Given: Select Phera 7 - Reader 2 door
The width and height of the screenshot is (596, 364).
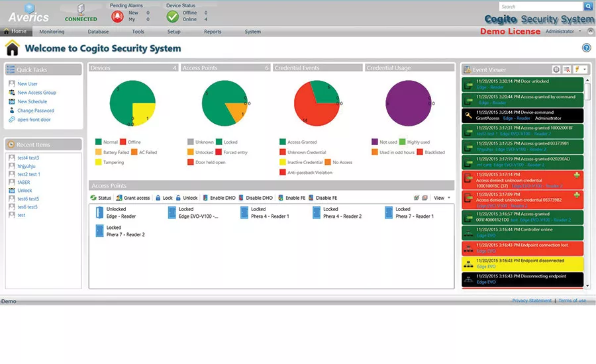Looking at the screenshot, I should click(x=121, y=231).
